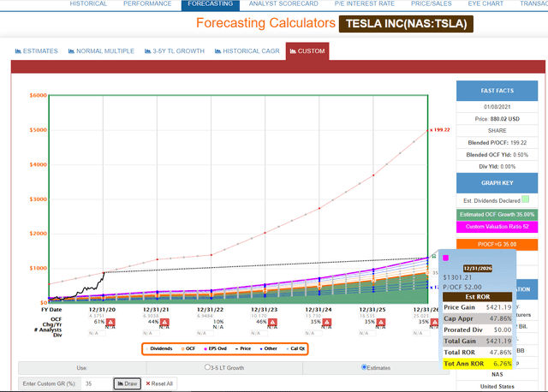Click the Div Yld: 0.00% fact
This screenshot has width=548, height=392.
click(497, 167)
